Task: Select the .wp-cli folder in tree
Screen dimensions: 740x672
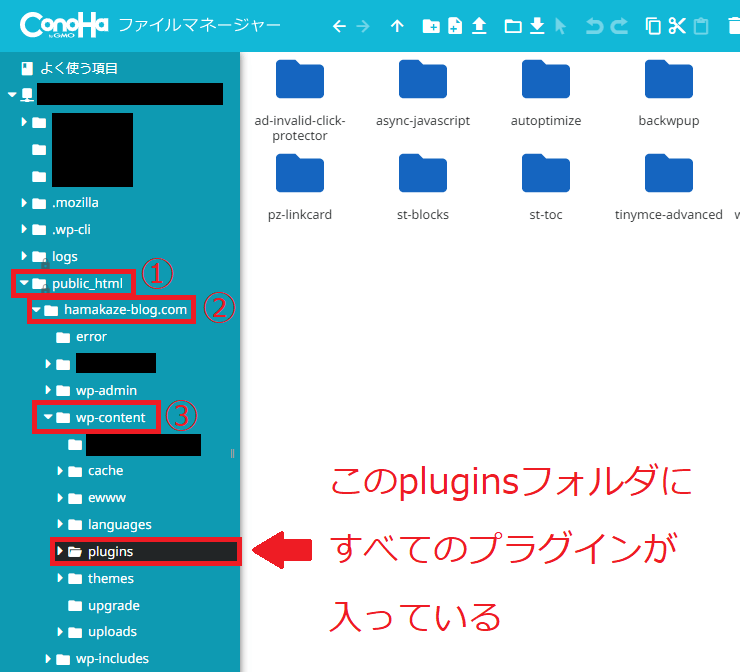Action: [x=61, y=229]
